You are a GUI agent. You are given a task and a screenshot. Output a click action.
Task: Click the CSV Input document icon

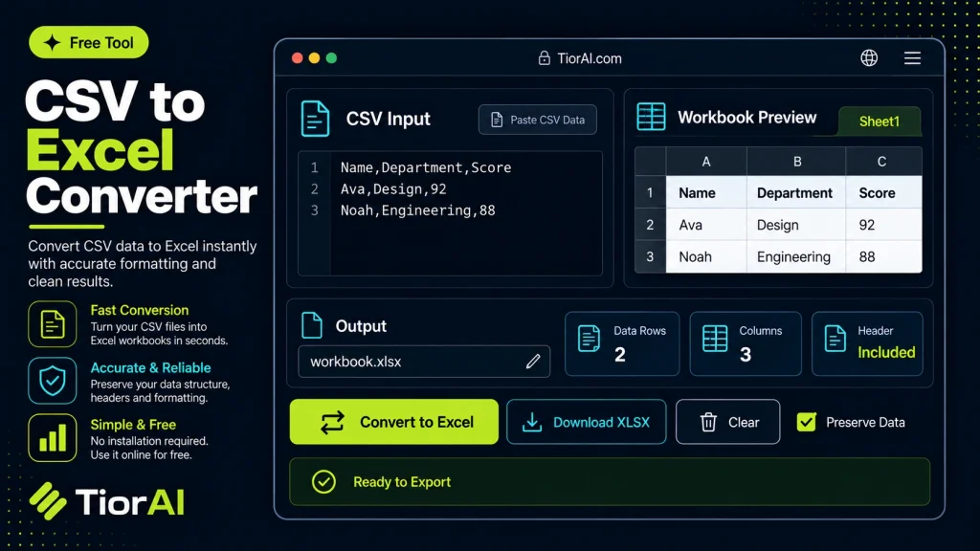(315, 118)
